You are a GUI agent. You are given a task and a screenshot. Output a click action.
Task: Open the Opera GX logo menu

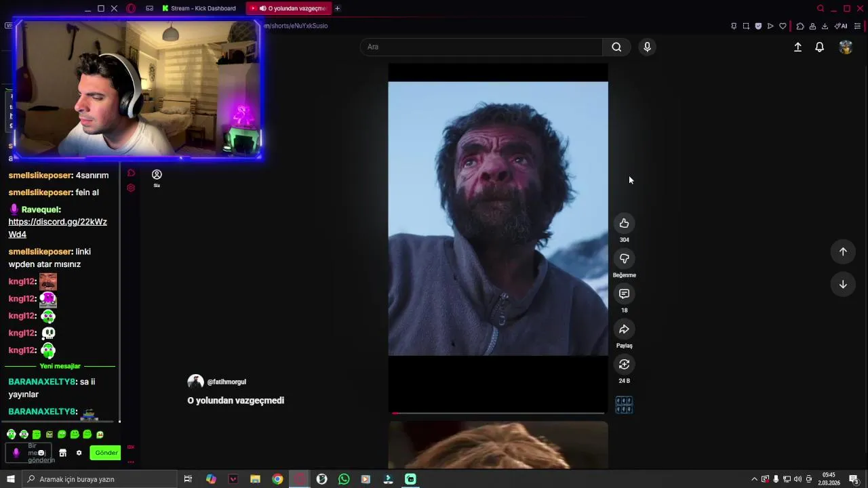coord(131,8)
